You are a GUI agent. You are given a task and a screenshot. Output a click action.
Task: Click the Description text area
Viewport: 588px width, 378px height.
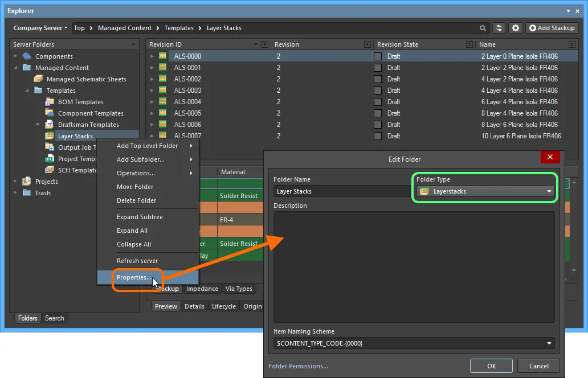coord(414,267)
